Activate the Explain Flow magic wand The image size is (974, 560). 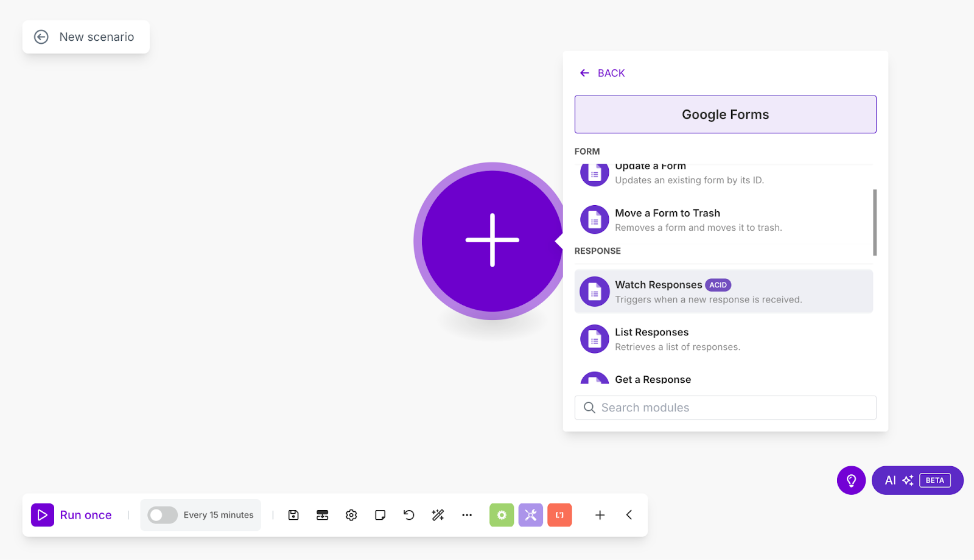pos(438,515)
